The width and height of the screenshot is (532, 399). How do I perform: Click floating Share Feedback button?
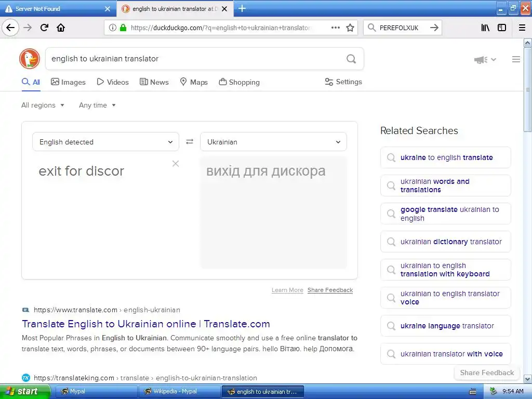coord(487,373)
